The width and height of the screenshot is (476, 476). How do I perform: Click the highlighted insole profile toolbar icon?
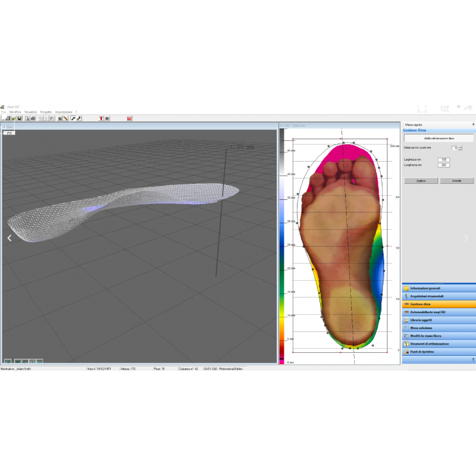[73, 118]
